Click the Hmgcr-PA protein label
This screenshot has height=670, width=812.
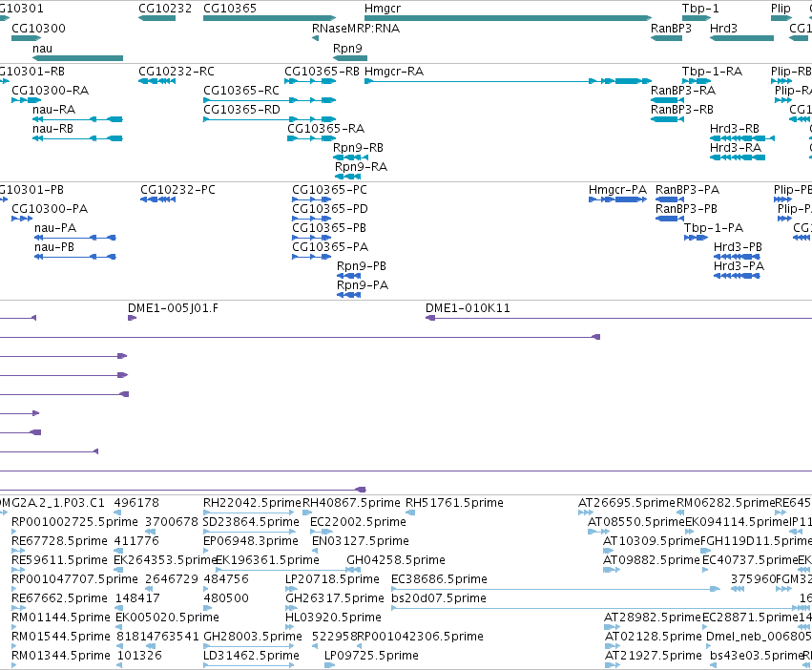click(x=617, y=190)
